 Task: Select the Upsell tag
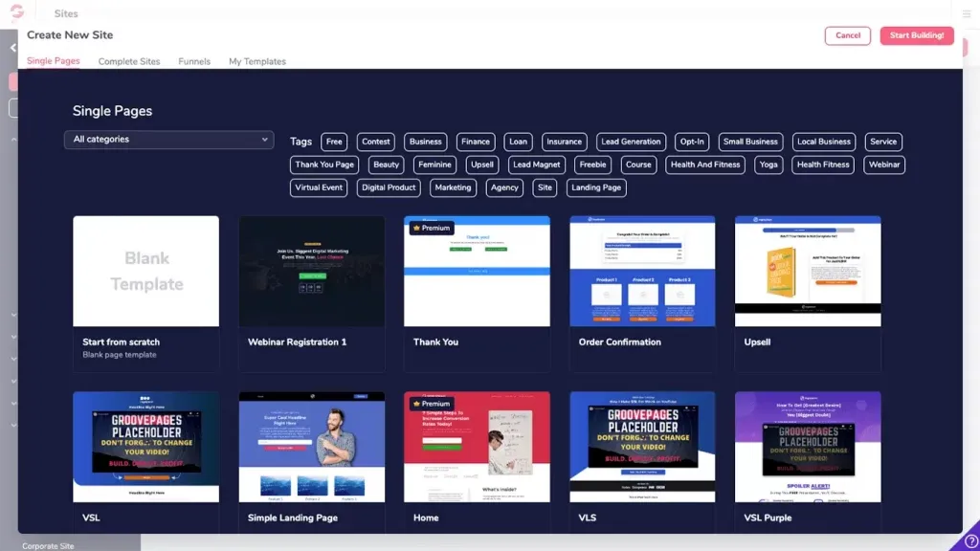(482, 165)
